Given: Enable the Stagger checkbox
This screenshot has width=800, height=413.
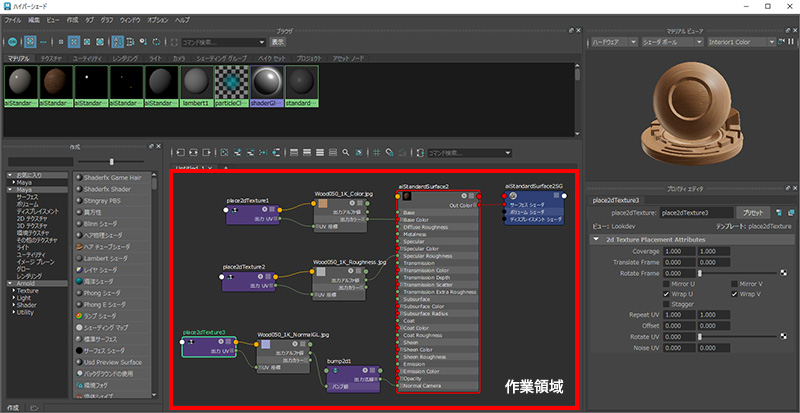Looking at the screenshot, I should [667, 305].
